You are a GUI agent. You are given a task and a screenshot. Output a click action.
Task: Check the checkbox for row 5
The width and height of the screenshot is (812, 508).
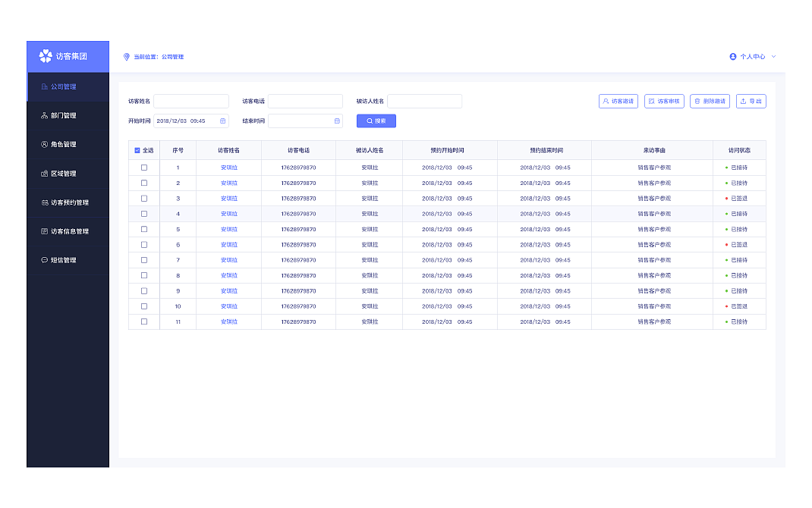(144, 230)
